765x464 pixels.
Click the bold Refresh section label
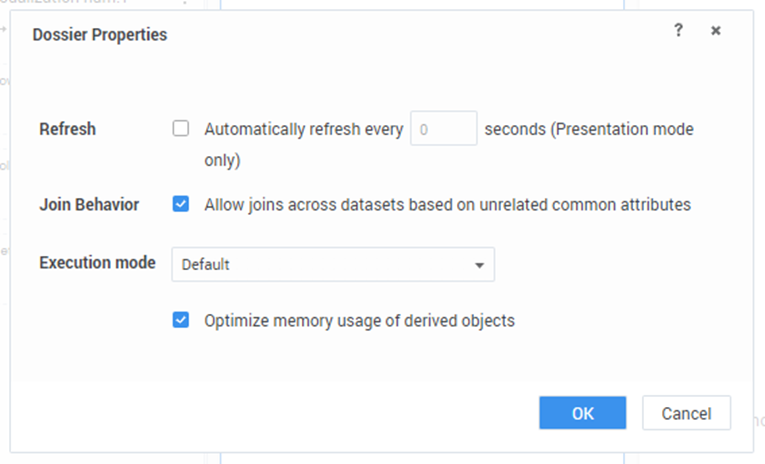67,129
